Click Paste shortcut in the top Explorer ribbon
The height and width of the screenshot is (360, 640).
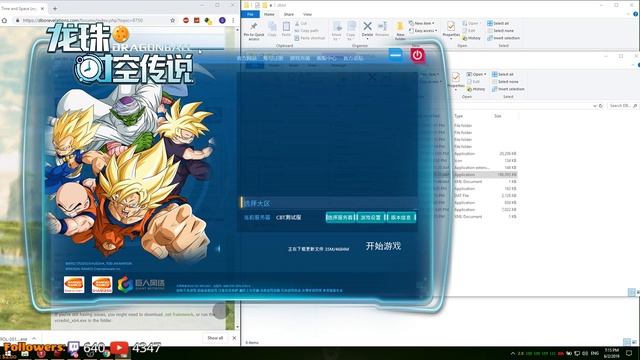pos(310,38)
